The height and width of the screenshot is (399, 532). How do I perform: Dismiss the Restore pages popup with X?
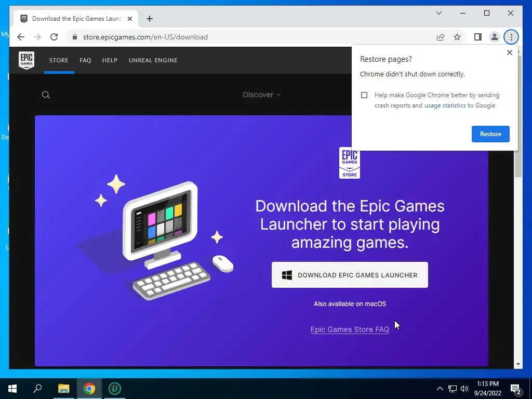(509, 52)
